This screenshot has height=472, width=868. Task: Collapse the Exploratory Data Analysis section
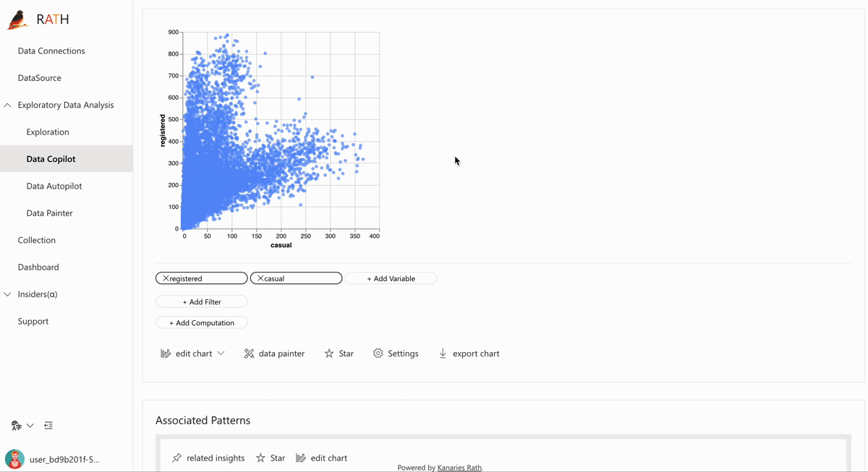coord(7,105)
